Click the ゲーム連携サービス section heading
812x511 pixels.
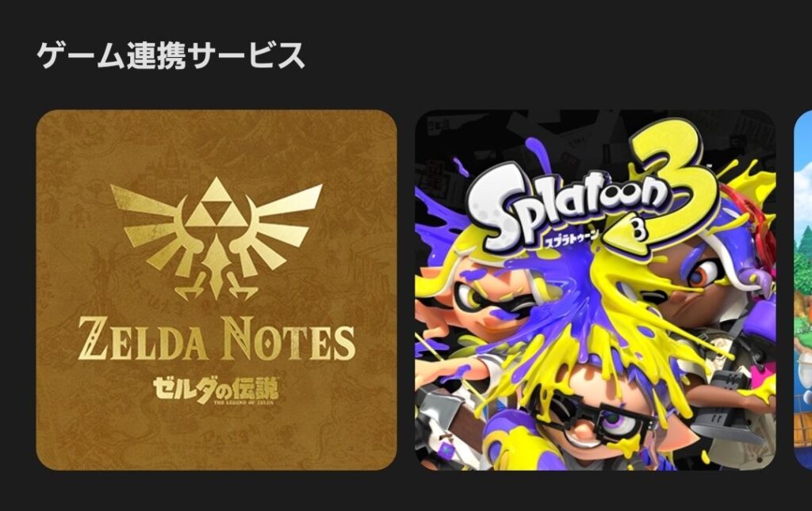[x=171, y=55]
